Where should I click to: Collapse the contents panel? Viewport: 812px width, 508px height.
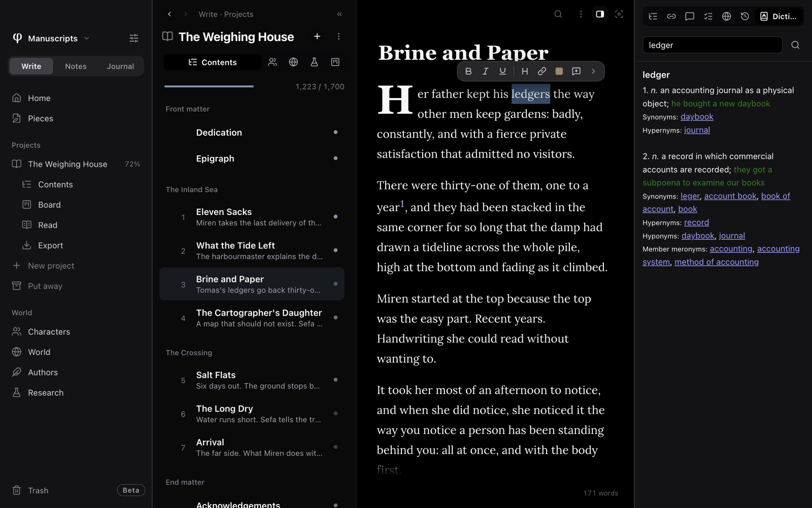(340, 14)
